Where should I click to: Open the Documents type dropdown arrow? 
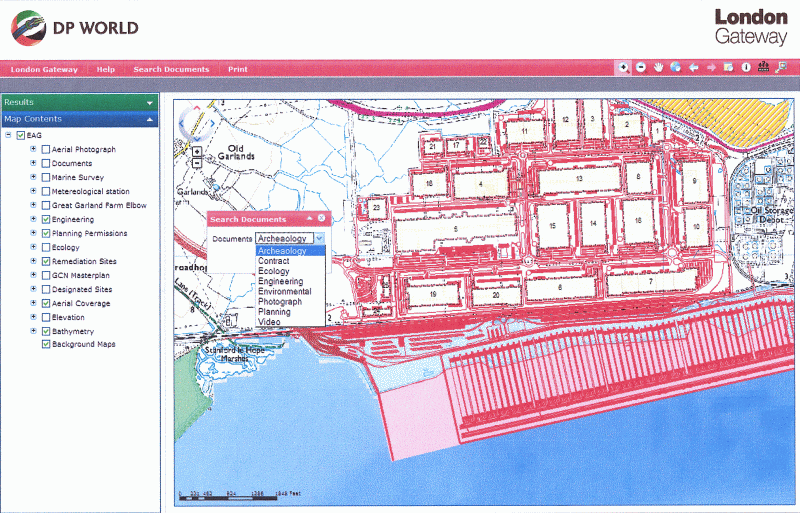point(319,238)
